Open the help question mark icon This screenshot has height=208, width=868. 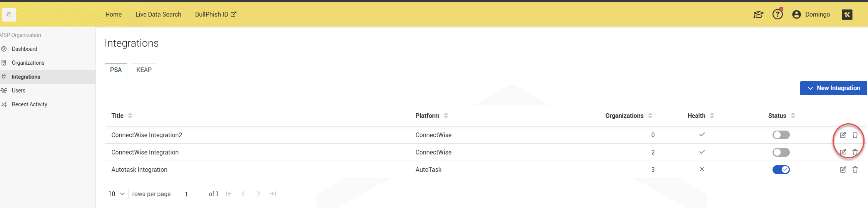(777, 14)
